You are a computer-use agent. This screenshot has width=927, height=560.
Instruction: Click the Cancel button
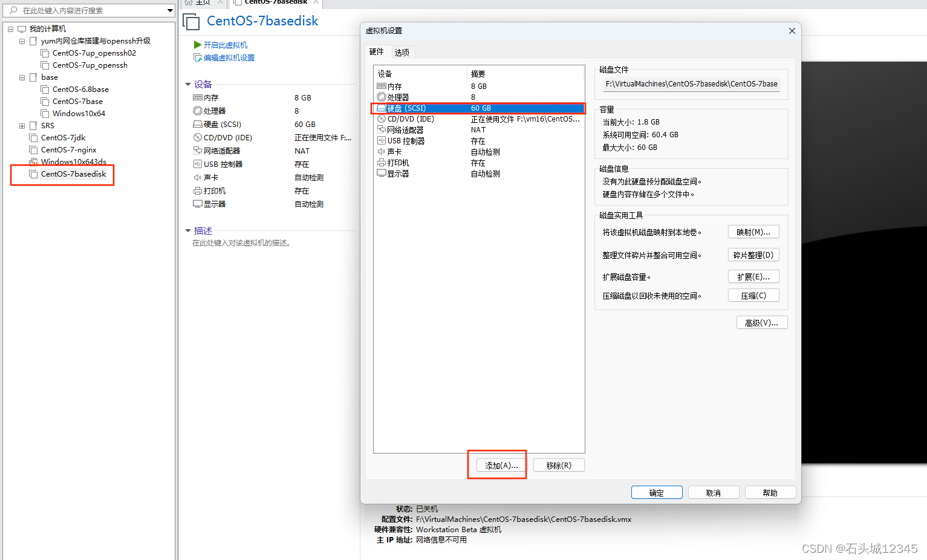714,492
